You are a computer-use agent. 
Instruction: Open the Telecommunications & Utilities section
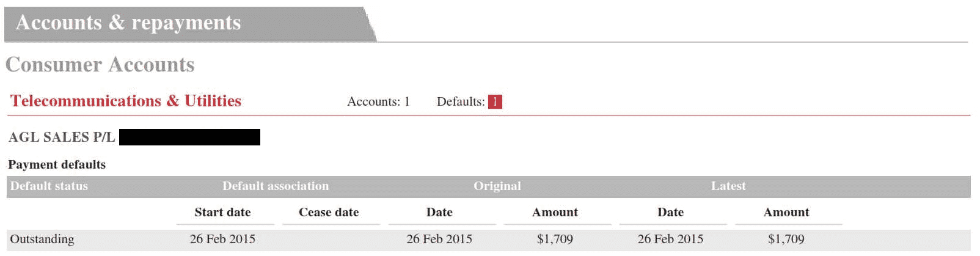tap(126, 101)
